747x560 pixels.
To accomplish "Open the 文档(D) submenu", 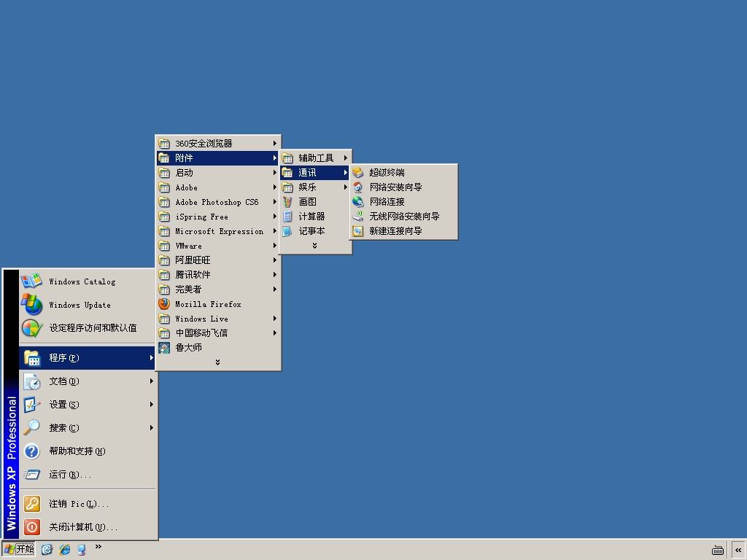I will coord(88,381).
